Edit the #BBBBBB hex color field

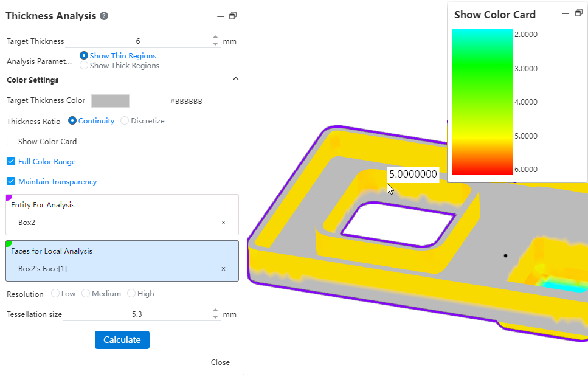[x=187, y=101]
